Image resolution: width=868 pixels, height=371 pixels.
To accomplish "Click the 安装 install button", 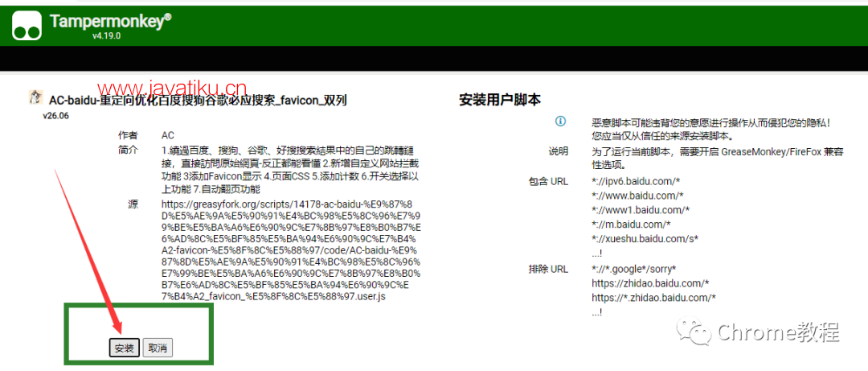I will [124, 348].
